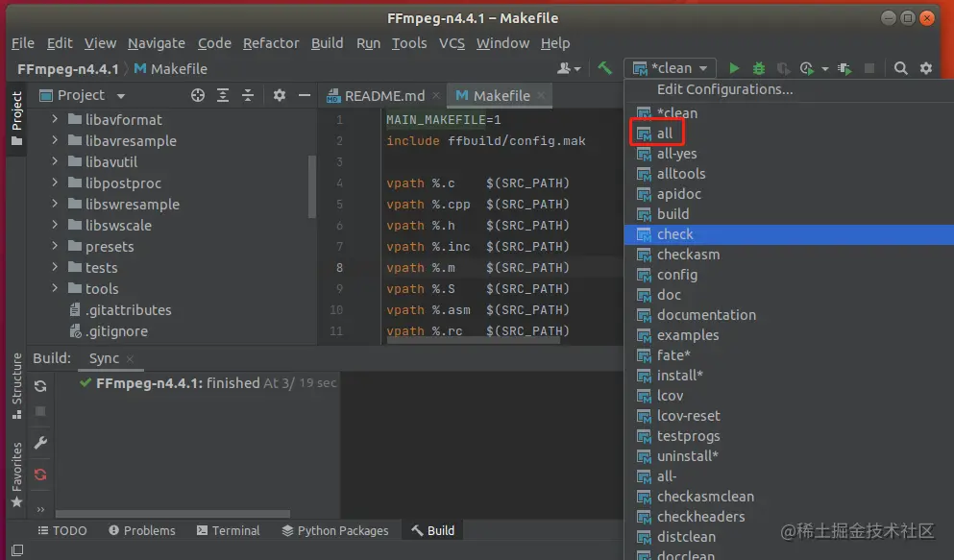Expand the presets folder
The width and height of the screenshot is (954, 560).
pos(55,246)
